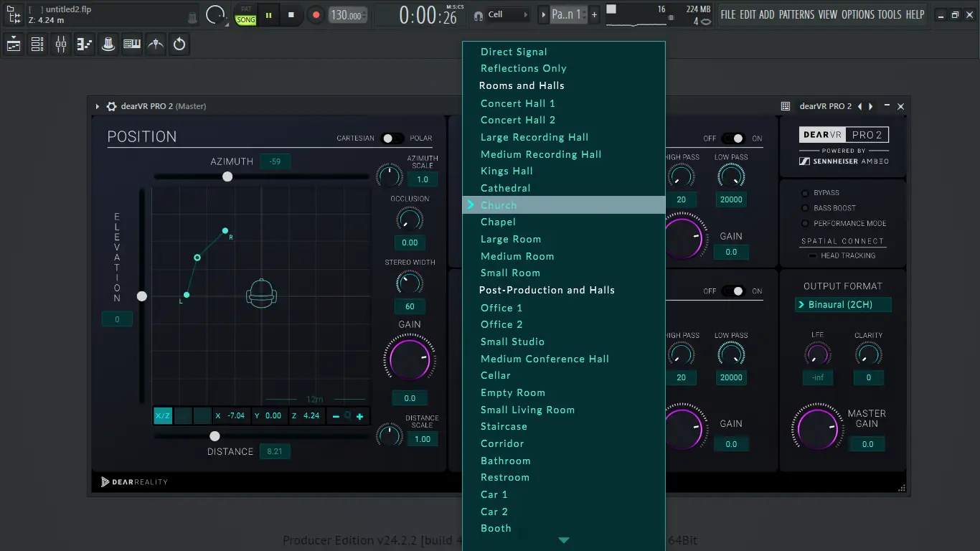This screenshot has width=980, height=551.
Task: Open the FILE menu
Action: point(728,14)
